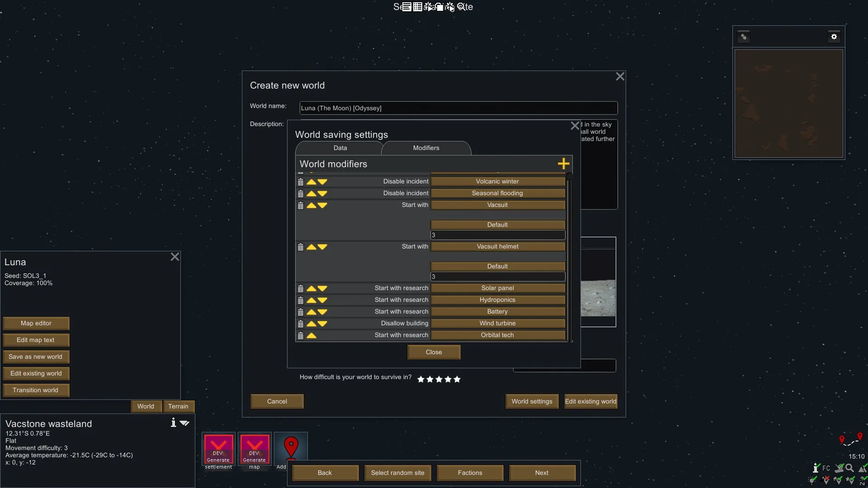Open the Default quality dropdown under Vacsuit
868x488 pixels.
497,225
